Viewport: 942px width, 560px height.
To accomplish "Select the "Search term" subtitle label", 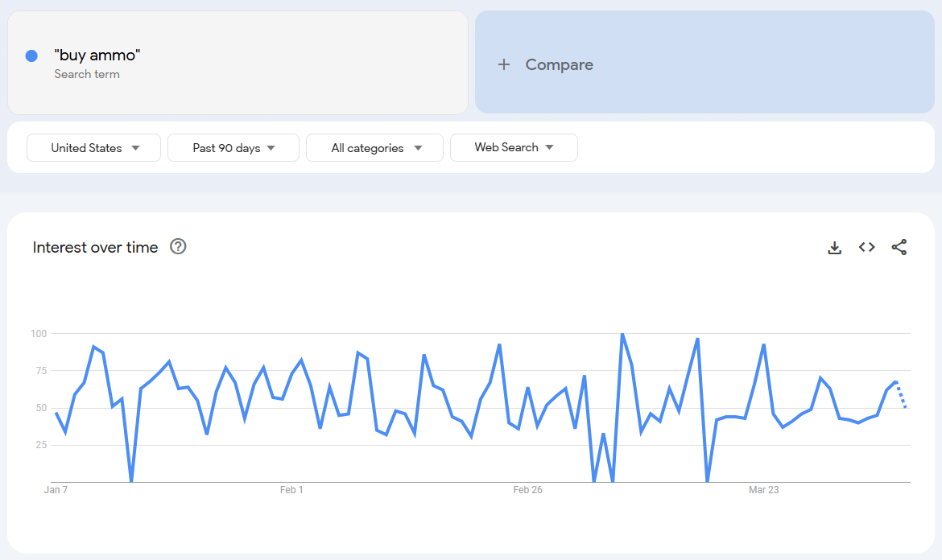I will coord(87,74).
